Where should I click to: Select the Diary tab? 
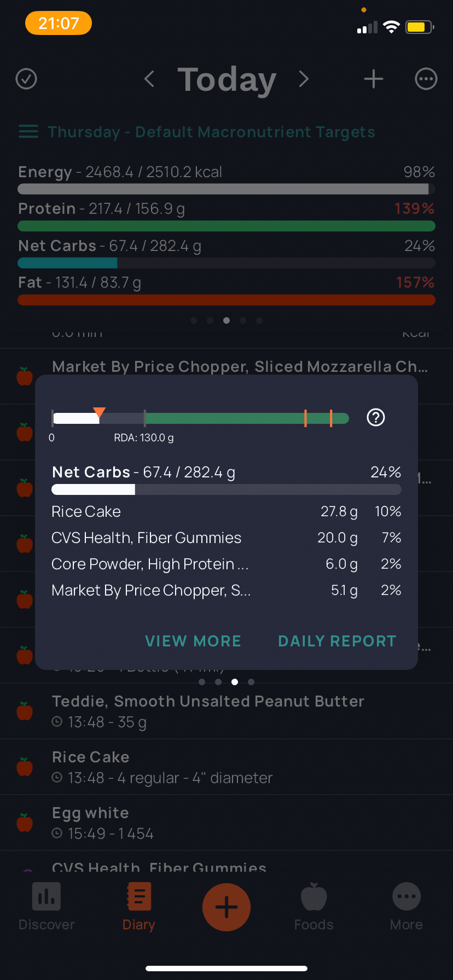point(139,907)
